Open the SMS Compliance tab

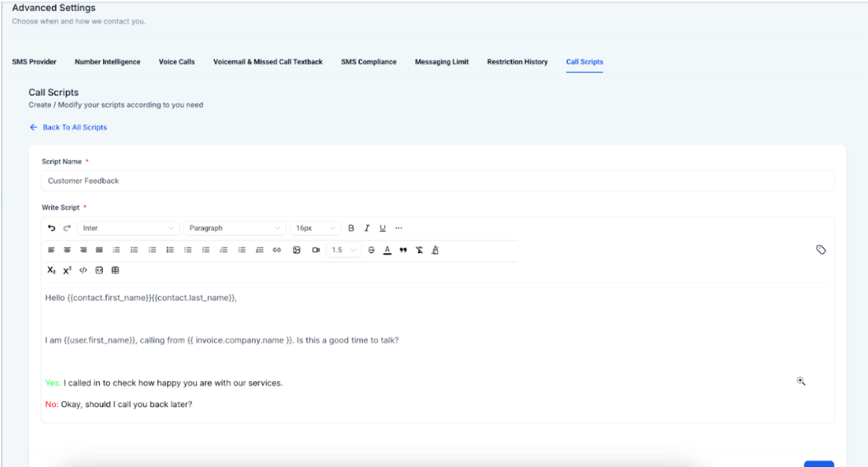(x=368, y=62)
